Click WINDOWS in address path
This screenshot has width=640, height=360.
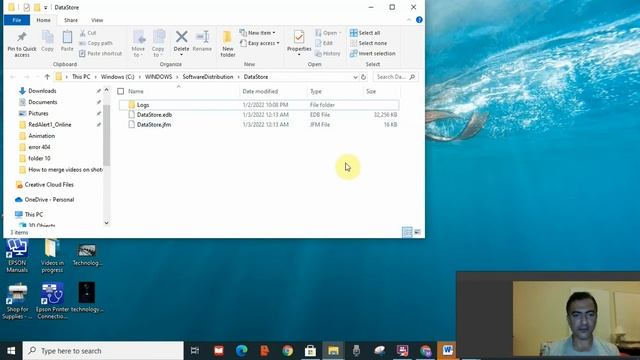158,77
